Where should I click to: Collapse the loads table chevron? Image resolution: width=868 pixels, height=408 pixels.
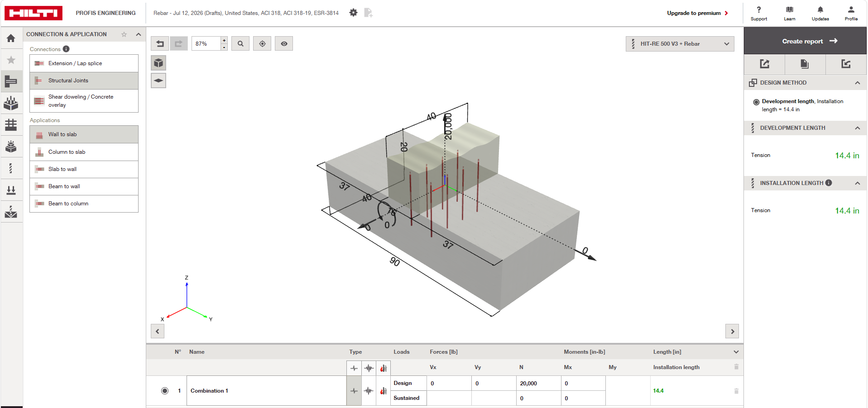pos(736,352)
